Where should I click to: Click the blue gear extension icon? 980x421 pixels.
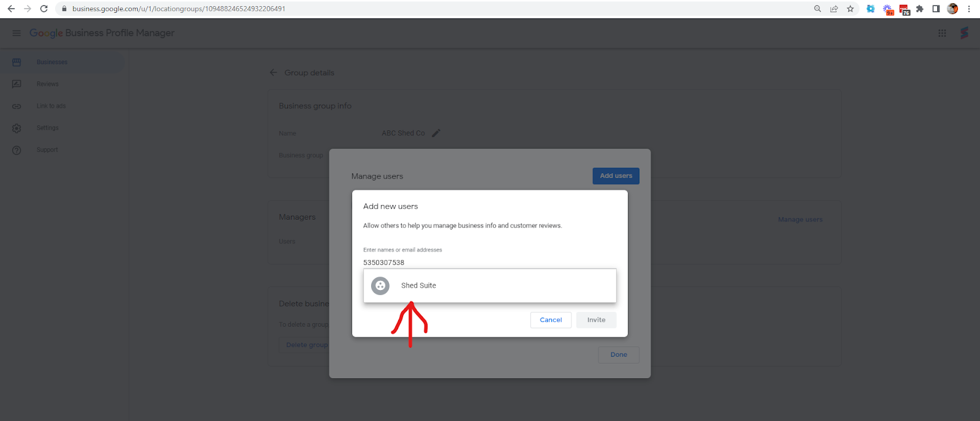click(870, 9)
